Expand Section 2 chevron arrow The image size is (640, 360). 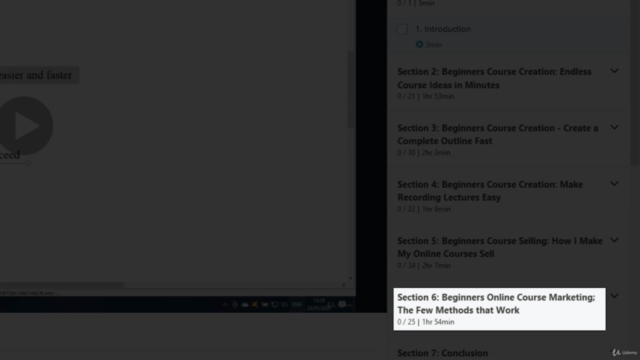coord(614,71)
